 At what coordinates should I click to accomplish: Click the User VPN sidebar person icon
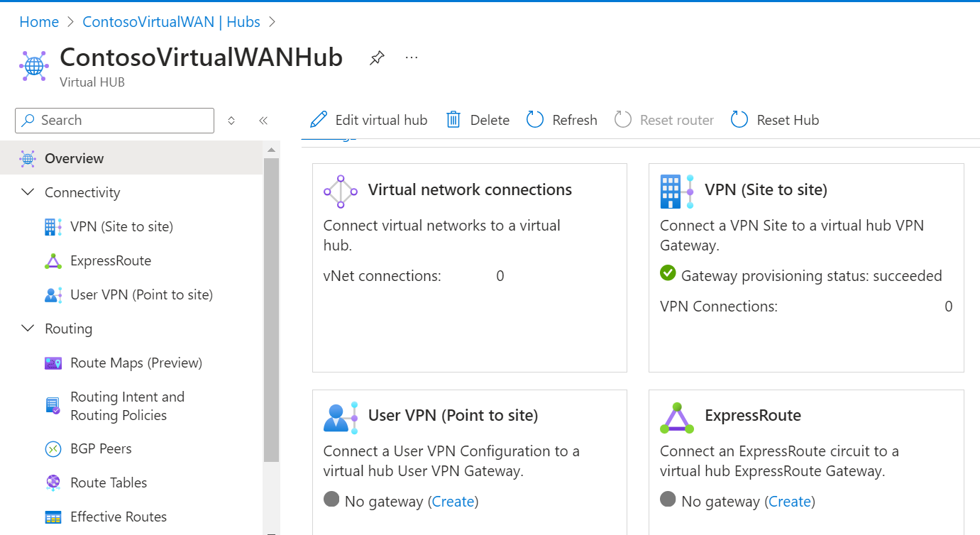[53, 295]
